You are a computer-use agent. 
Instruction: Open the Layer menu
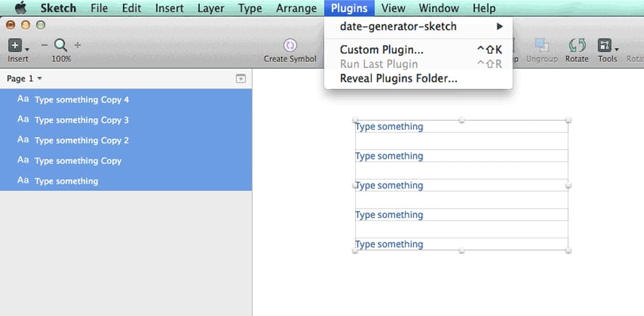point(211,9)
